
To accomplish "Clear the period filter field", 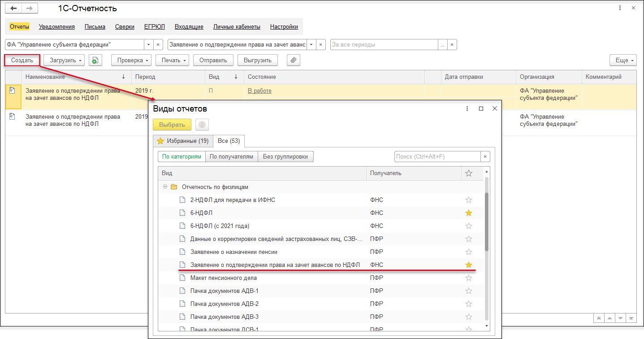I will [452, 45].
